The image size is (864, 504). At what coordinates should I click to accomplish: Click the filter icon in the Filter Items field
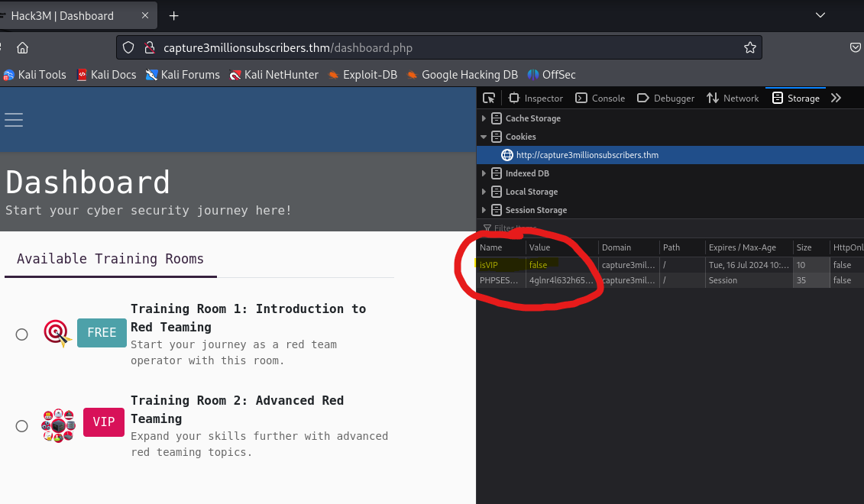pos(487,228)
